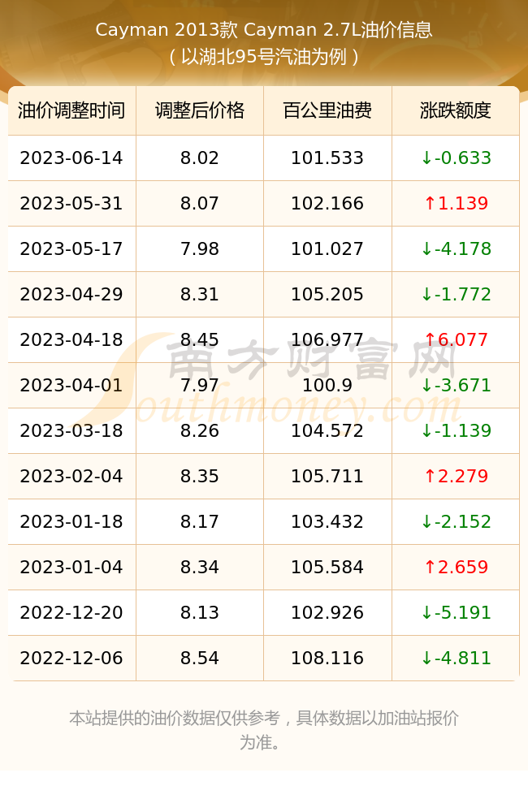This screenshot has height=812, width=528.
Task: Click the Cayman 2013款 title text
Action: [x=167, y=29]
